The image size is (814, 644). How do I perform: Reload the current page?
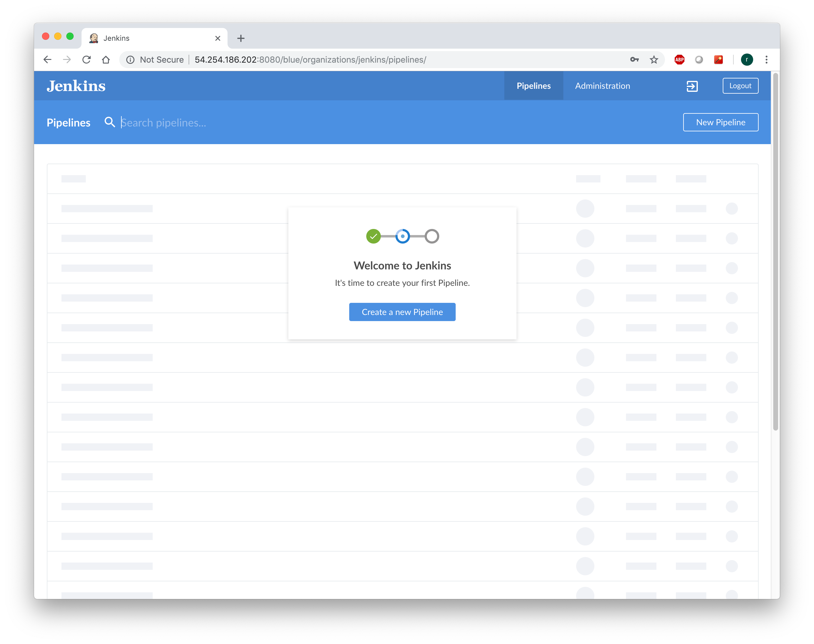(86, 60)
